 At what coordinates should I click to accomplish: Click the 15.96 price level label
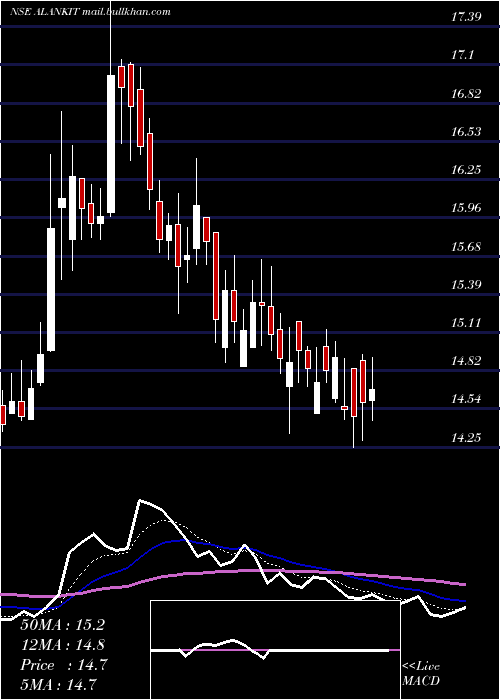tap(466, 208)
